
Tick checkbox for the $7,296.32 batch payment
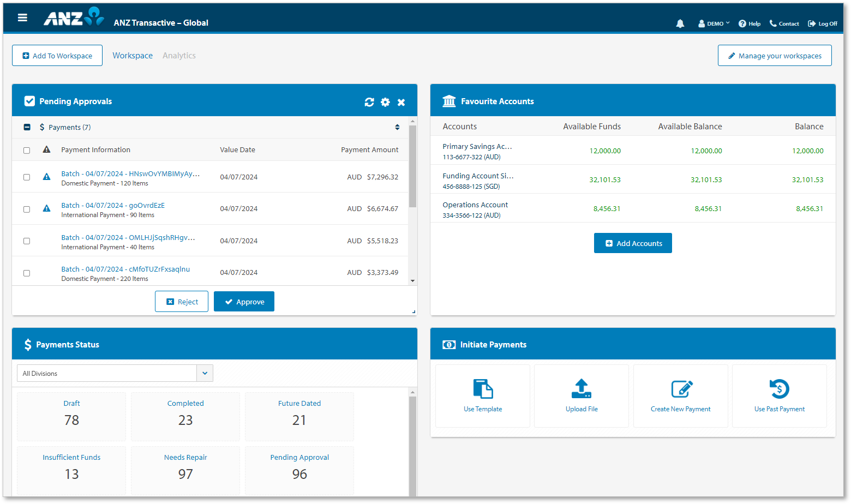pos(27,177)
